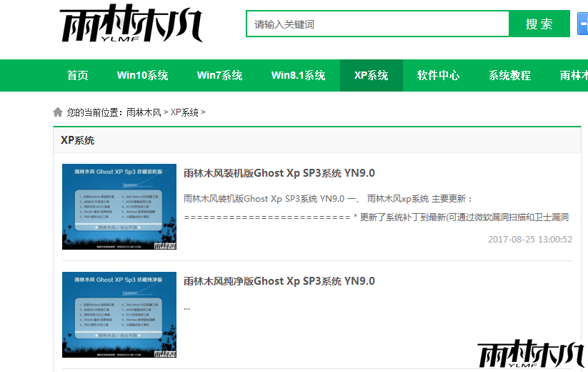Click the XP系统 breadcrumb link
Viewport: 588px width, 372px height.
184,112
